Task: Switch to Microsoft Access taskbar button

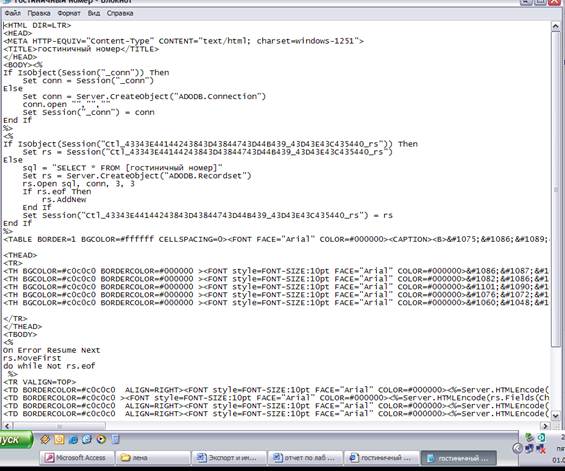Action: coord(76,458)
